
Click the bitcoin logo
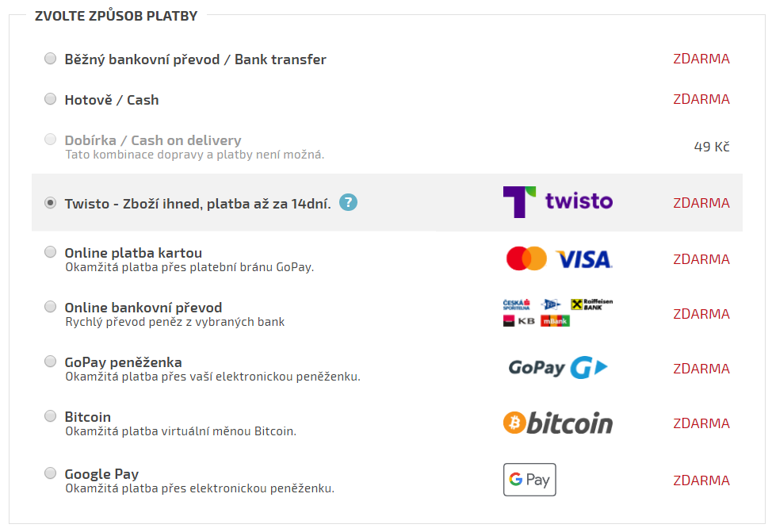point(558,423)
